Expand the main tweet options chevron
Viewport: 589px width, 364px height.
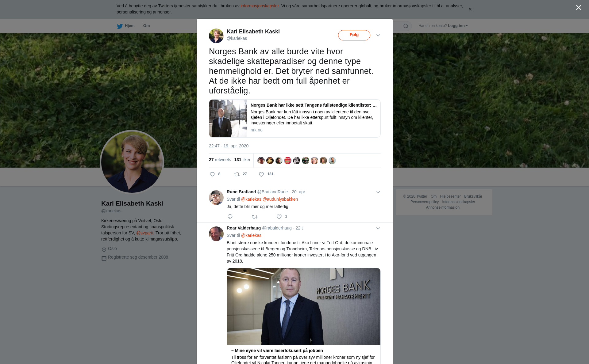tap(378, 35)
